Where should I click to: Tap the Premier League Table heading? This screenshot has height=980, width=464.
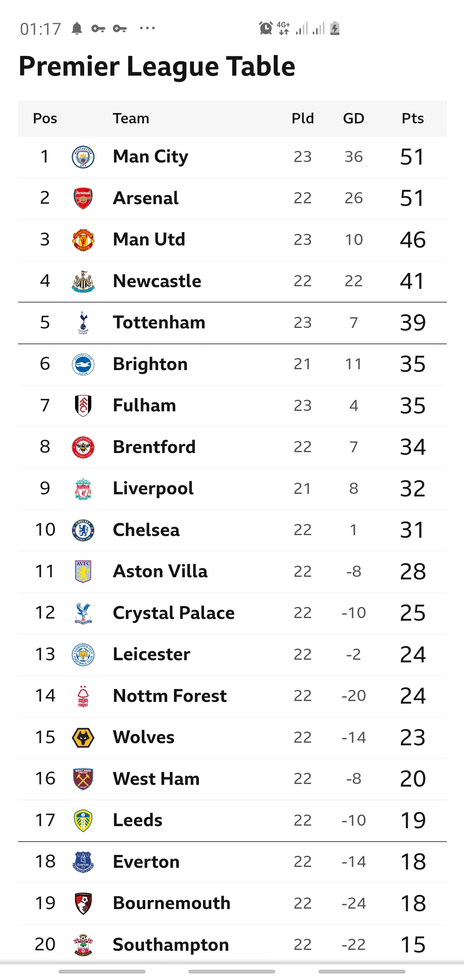click(x=157, y=67)
